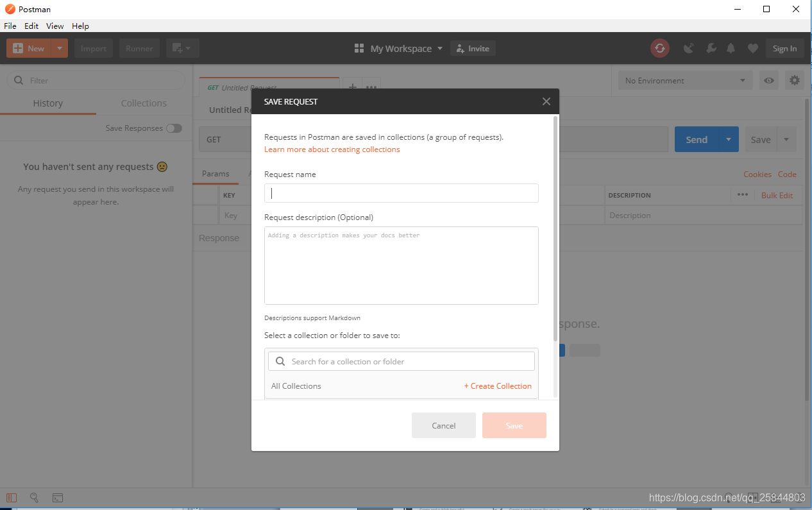The height and width of the screenshot is (510, 812).
Task: Click the sidebar Filter search box
Action: coord(96,80)
